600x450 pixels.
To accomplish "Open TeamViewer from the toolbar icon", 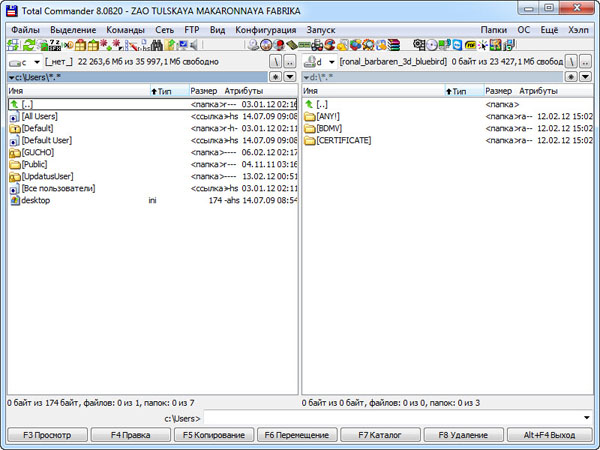I will point(457,46).
